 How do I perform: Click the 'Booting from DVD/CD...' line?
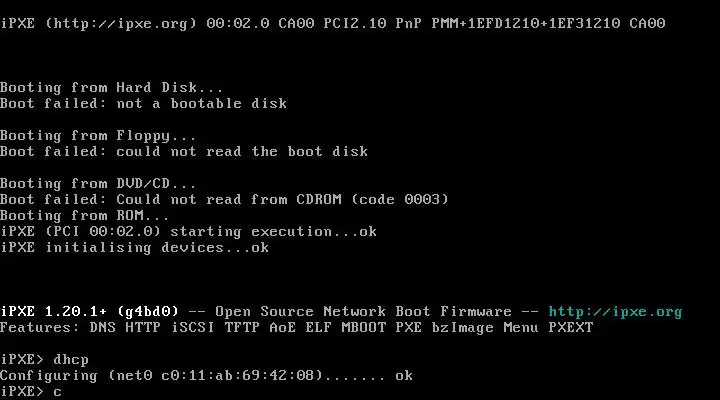tap(98, 184)
